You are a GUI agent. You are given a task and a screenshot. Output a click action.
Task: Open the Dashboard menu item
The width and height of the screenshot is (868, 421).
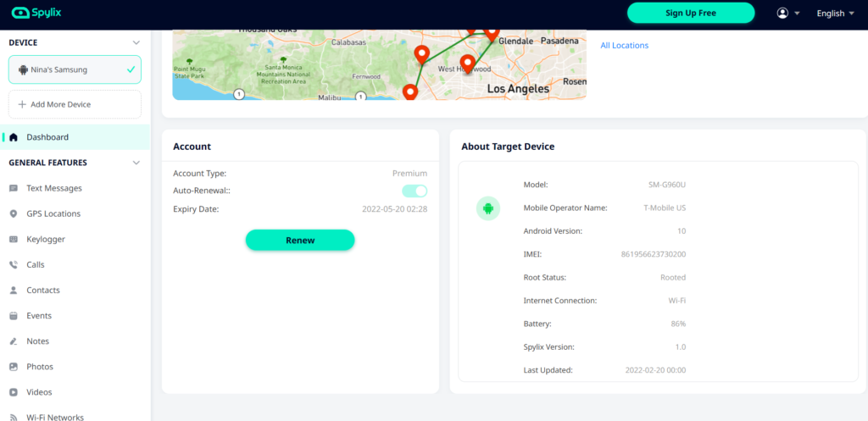pos(75,137)
